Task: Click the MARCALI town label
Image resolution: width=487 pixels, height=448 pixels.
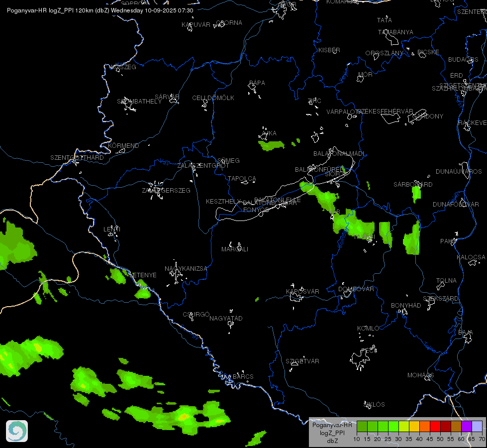Action: [x=235, y=249]
